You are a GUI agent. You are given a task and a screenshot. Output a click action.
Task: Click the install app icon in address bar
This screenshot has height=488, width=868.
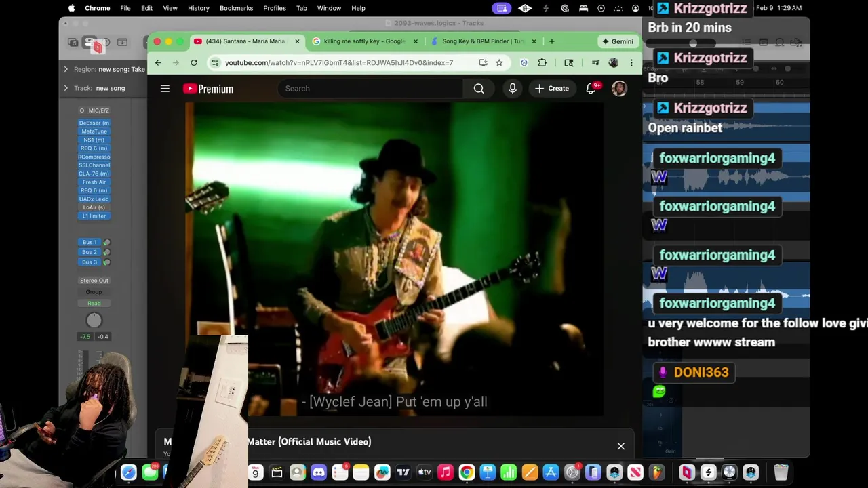tap(483, 63)
